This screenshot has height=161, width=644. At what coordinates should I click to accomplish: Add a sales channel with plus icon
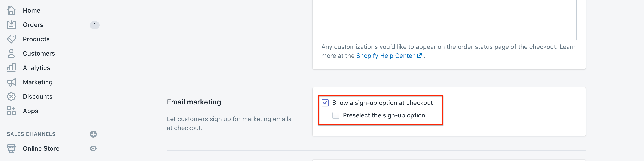tap(93, 134)
